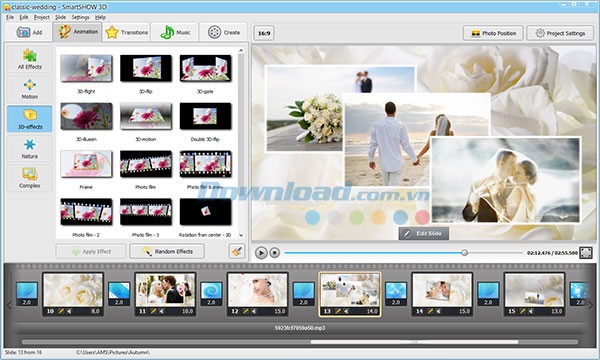Click the pencil edit icon on slide 12
This screenshot has height=360, width=600.
[246, 311]
